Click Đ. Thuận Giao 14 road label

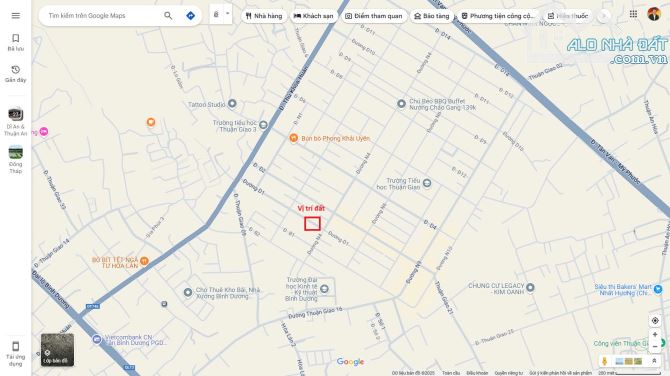click(51, 254)
